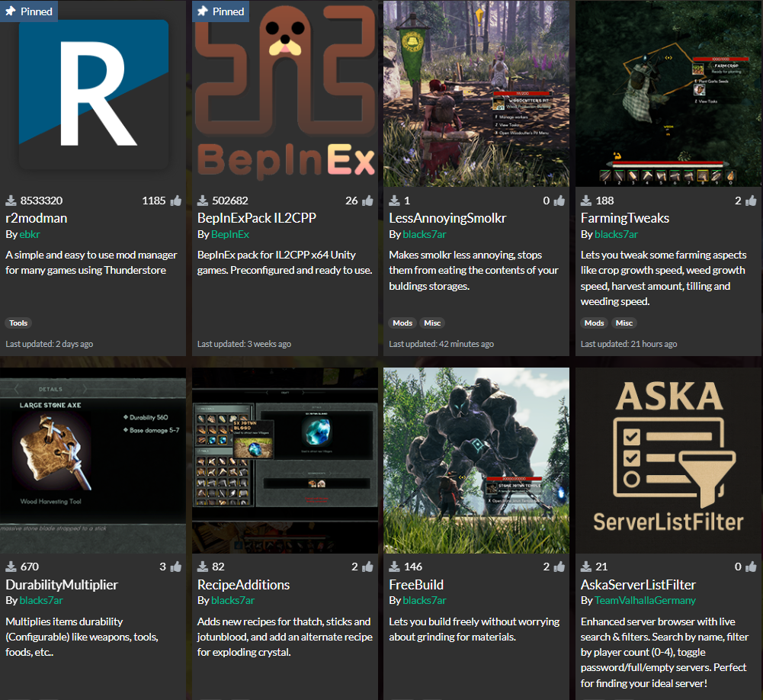Select Misc tag under FarmingTweaks
The height and width of the screenshot is (700, 763).
click(x=624, y=323)
